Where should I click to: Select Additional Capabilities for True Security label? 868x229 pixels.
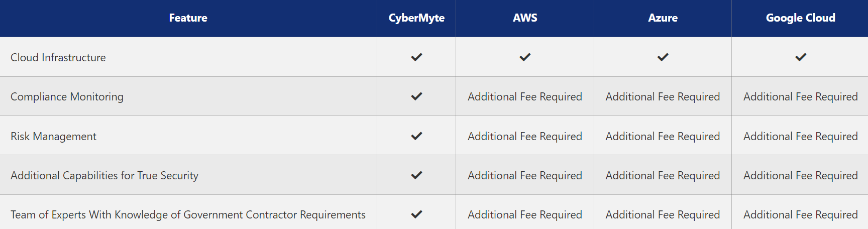tap(104, 176)
